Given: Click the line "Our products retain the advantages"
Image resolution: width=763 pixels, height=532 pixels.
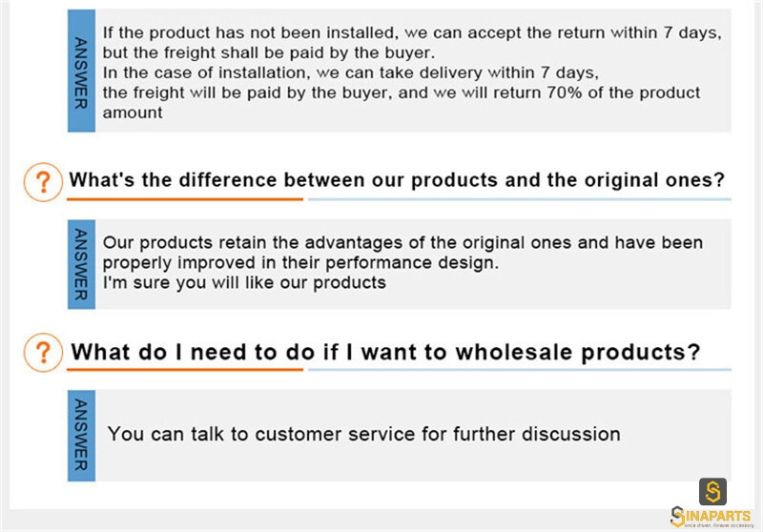Looking at the screenshot, I should point(402,242).
